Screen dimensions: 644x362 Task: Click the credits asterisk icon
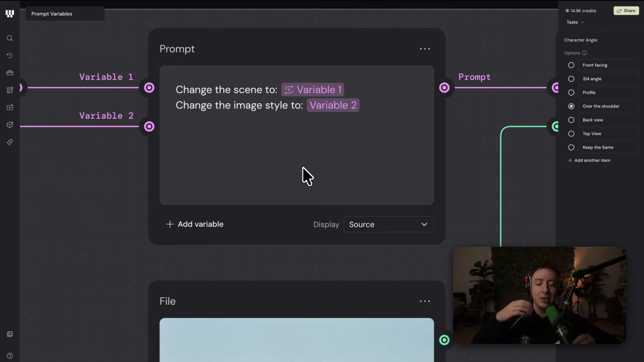pyautogui.click(x=567, y=11)
